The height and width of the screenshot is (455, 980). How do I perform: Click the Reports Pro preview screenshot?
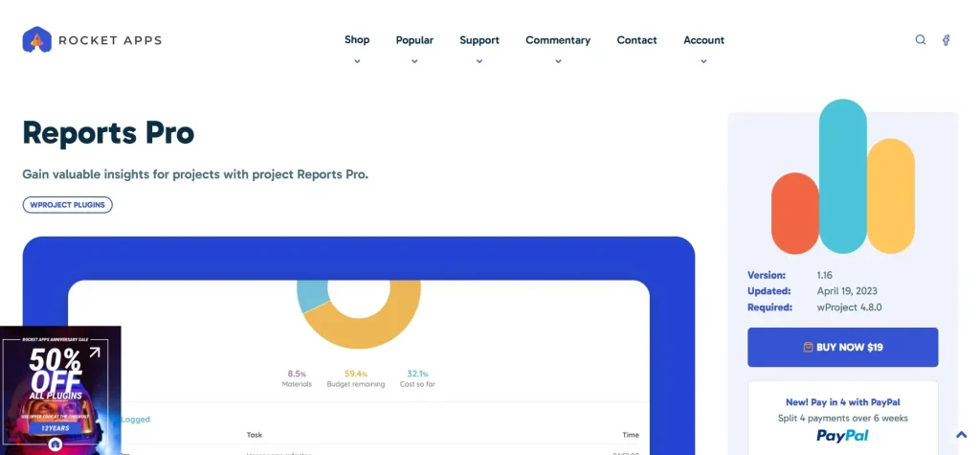tap(359, 346)
